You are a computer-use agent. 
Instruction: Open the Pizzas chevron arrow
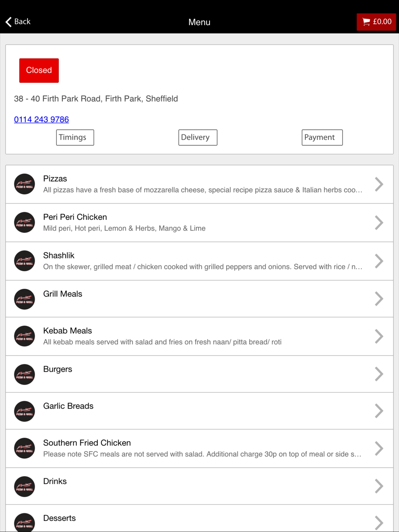coord(379,184)
